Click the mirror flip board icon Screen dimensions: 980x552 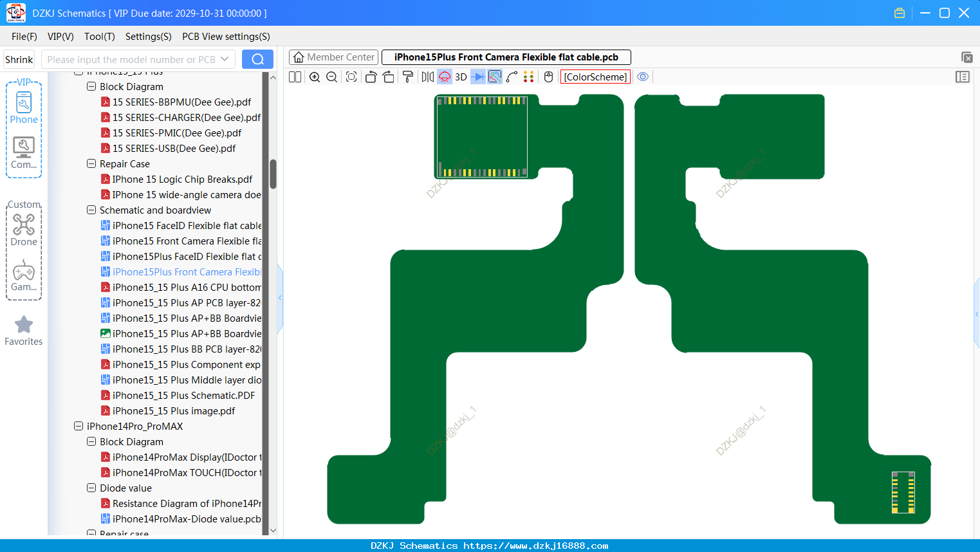click(x=428, y=77)
